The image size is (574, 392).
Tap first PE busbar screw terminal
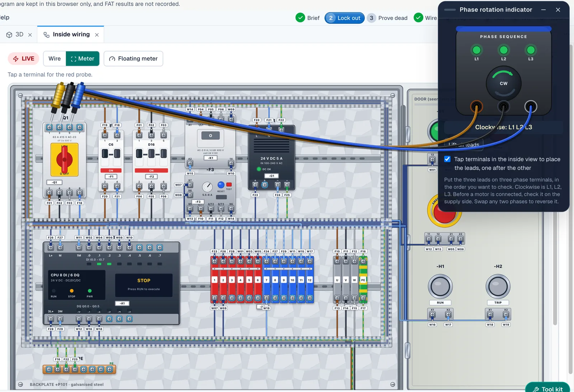coord(49,369)
